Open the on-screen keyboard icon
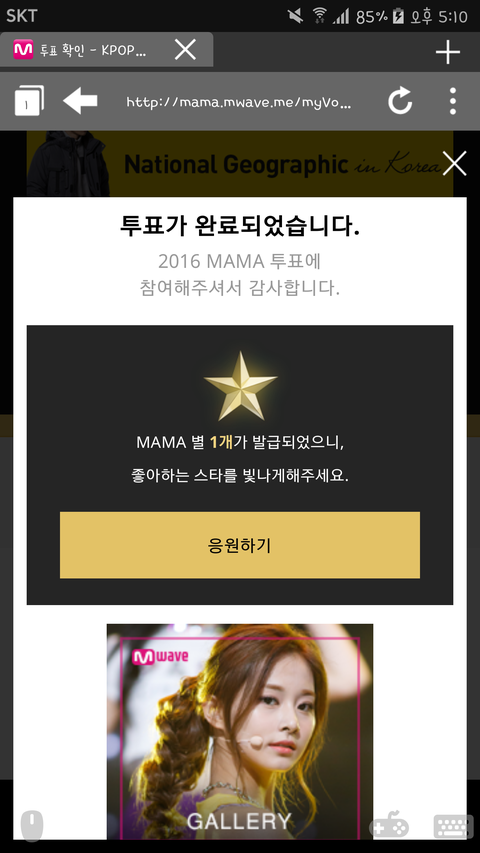The image size is (480, 853). click(x=453, y=826)
